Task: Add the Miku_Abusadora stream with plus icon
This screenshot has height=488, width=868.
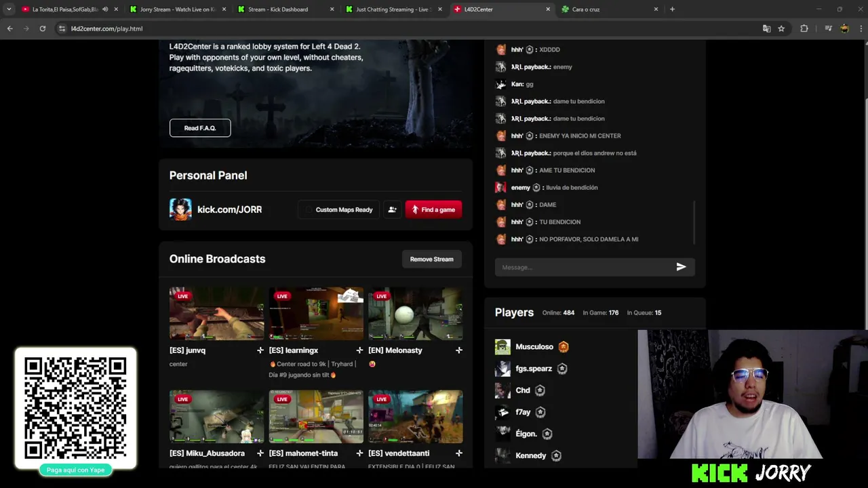Action: pos(260,453)
